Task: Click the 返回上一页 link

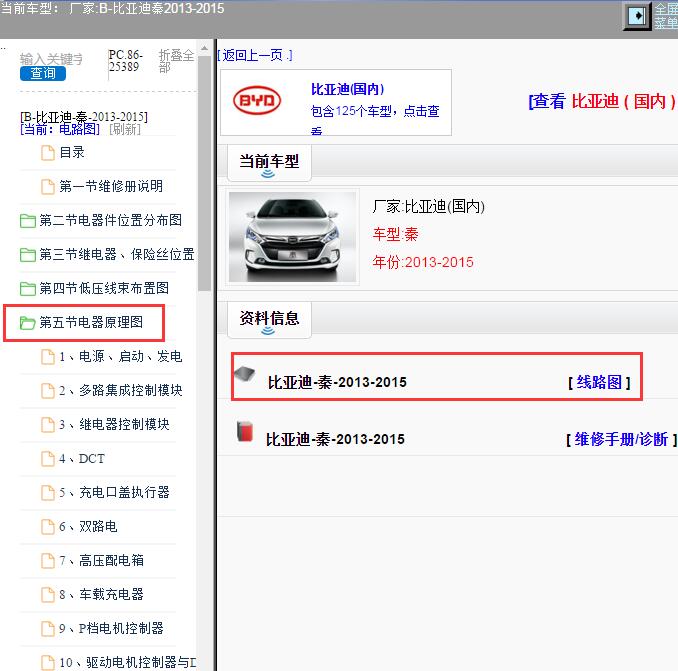Action: (x=255, y=55)
